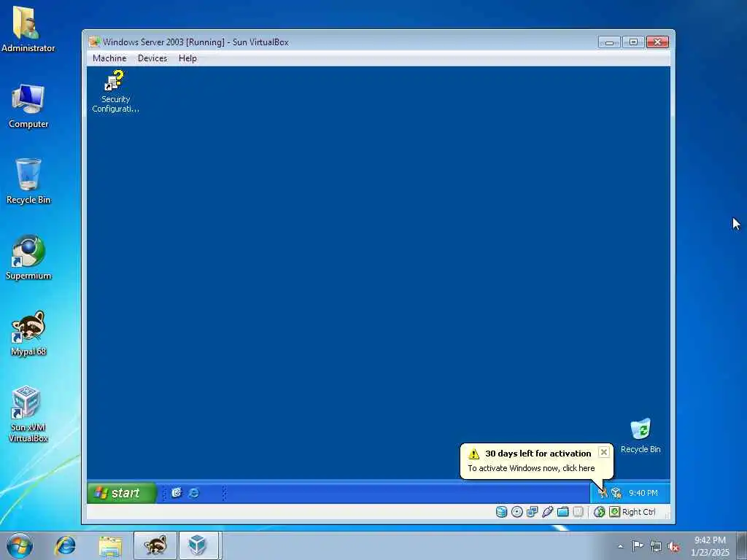The height and width of the screenshot is (560, 747).
Task: Click the hard disk activity indicator
Action: coord(502,512)
